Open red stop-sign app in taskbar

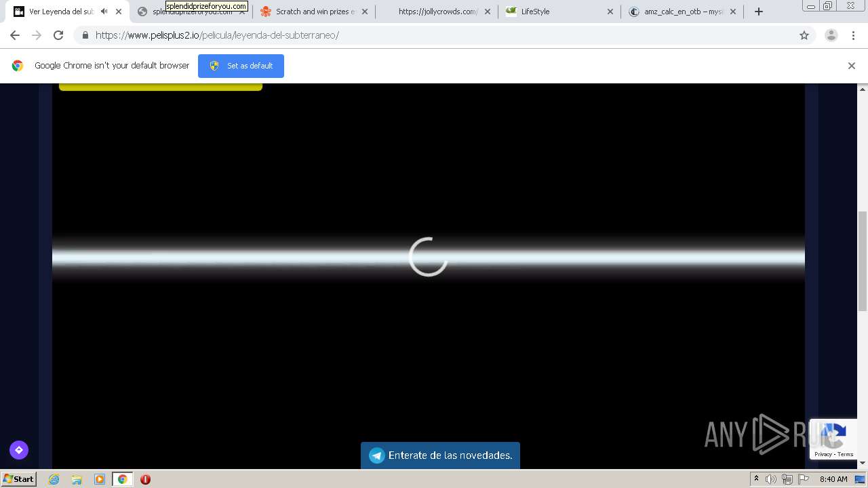(x=145, y=479)
